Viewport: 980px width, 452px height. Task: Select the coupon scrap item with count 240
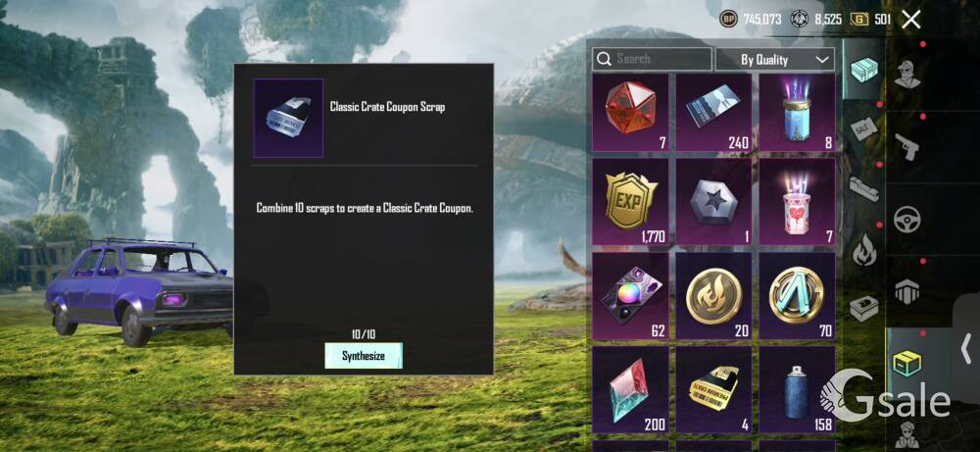point(713,113)
